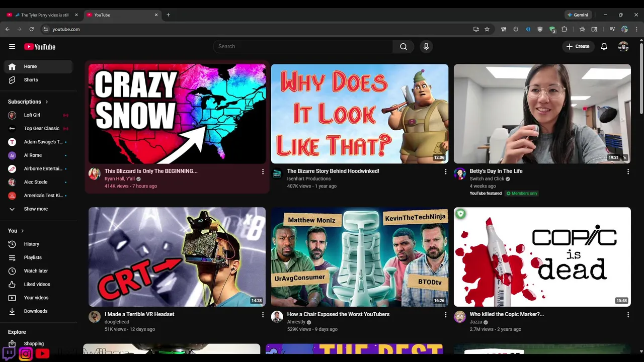Open Your videos
This screenshot has height=362, width=644.
coord(38,298)
